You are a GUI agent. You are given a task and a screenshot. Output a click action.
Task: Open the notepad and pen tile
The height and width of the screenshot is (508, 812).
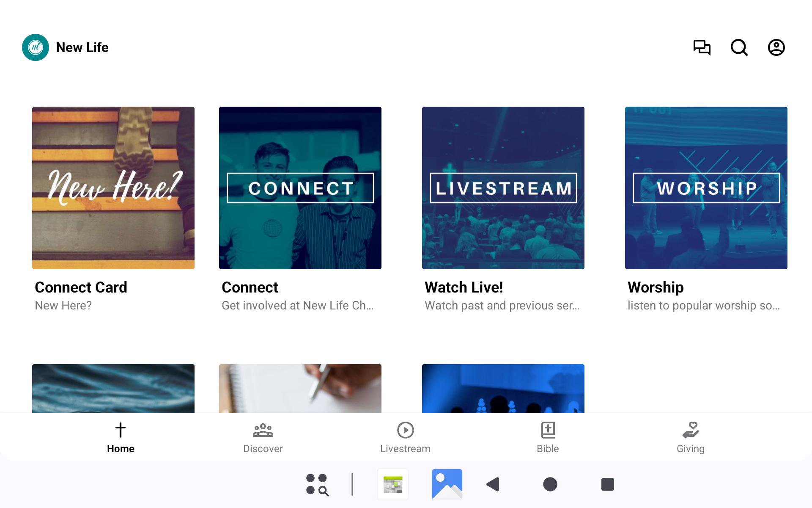pos(300,388)
